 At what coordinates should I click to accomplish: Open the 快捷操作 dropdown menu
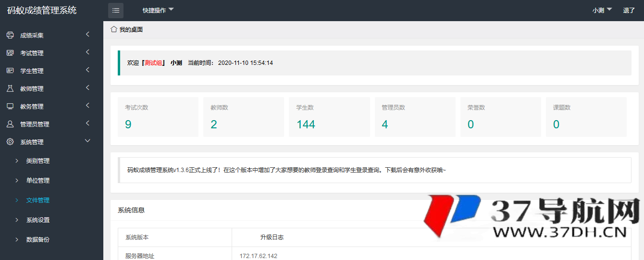158,11
